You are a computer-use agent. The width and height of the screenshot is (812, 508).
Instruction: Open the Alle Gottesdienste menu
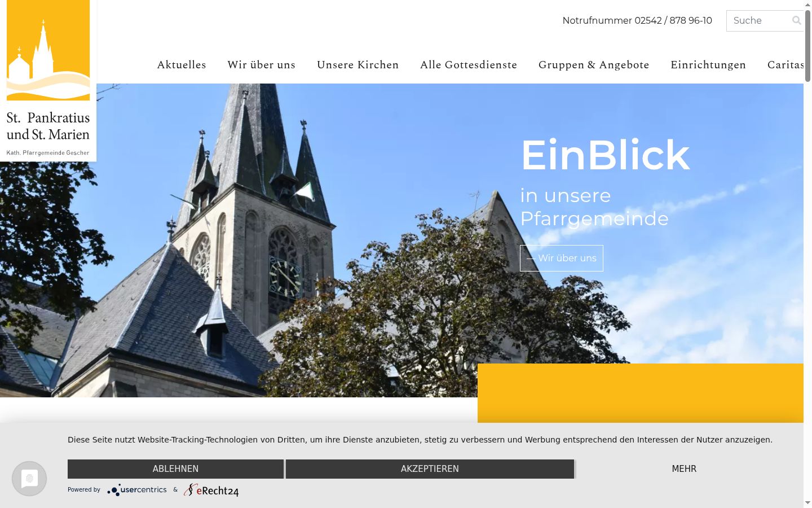pyautogui.click(x=469, y=65)
